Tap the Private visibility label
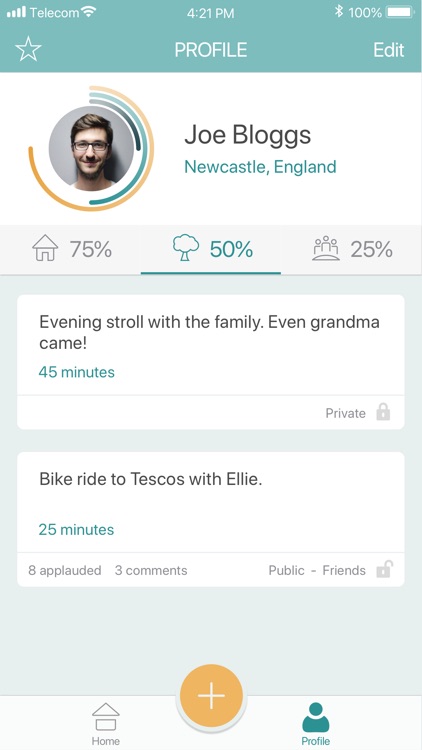This screenshot has height=750, width=422. click(x=345, y=413)
